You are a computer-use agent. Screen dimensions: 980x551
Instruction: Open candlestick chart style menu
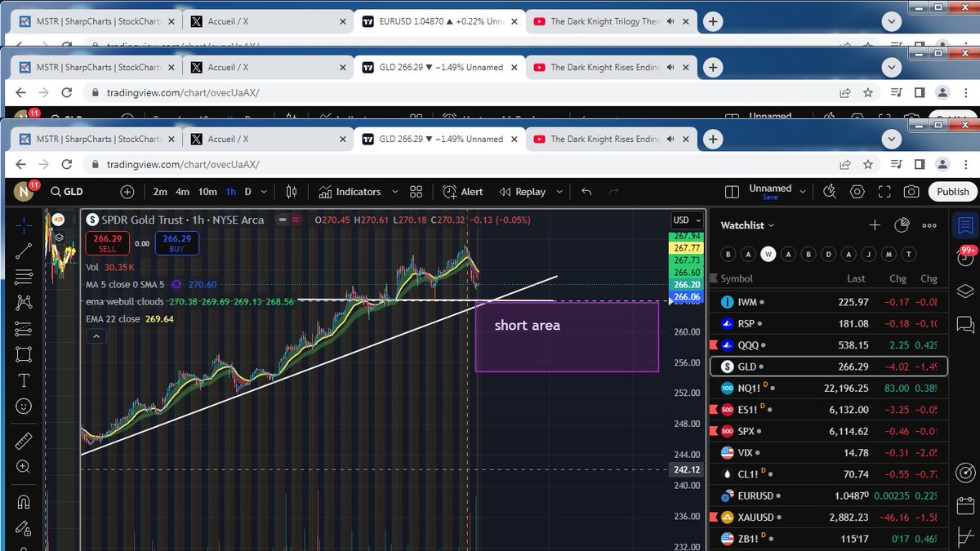[292, 192]
